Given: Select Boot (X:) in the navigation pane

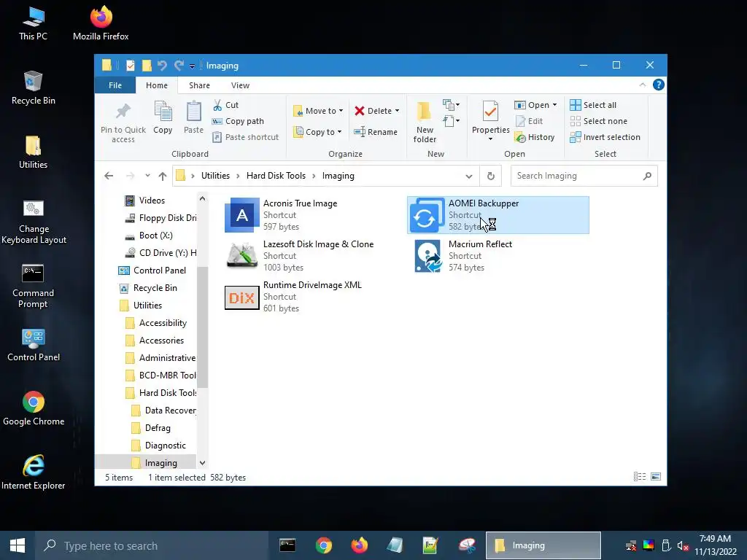Looking at the screenshot, I should coord(155,236).
